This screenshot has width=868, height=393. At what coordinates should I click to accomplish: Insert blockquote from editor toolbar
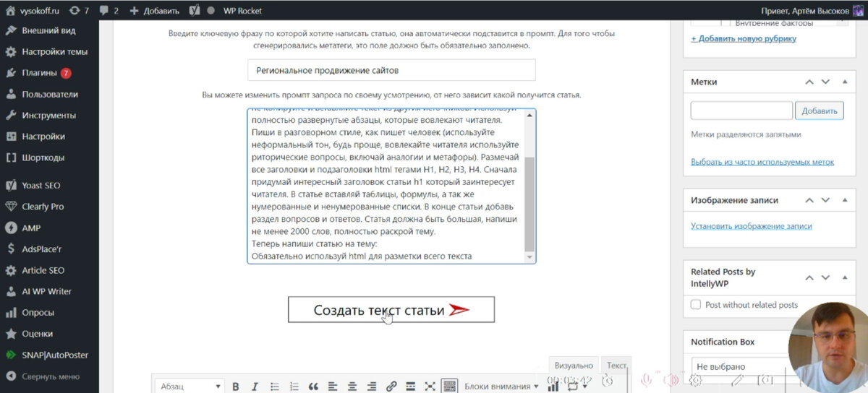click(313, 386)
